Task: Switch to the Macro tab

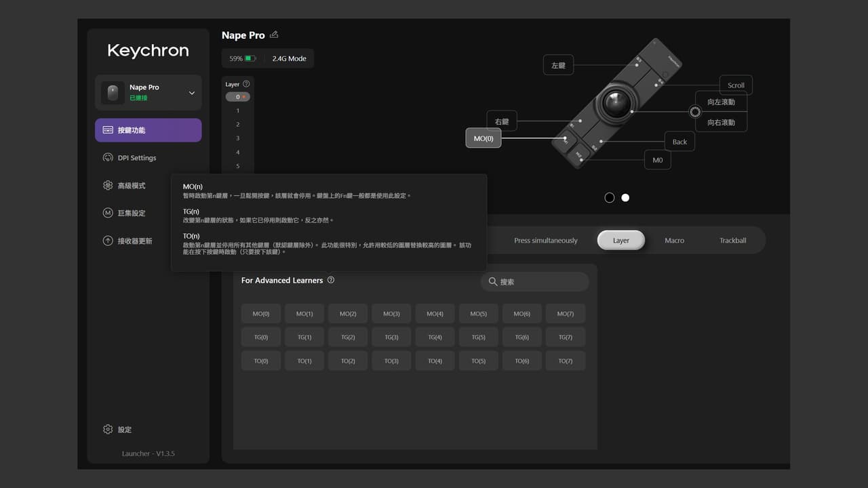Action: (x=674, y=241)
